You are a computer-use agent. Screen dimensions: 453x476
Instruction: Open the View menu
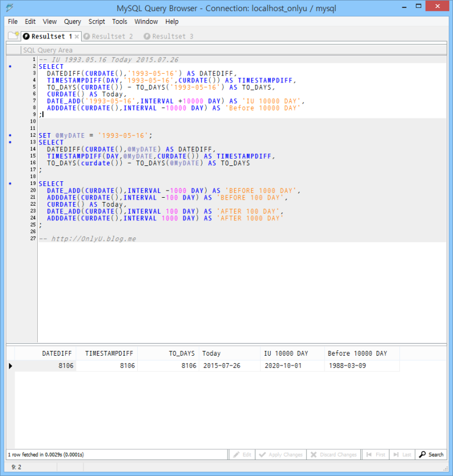[50, 21]
